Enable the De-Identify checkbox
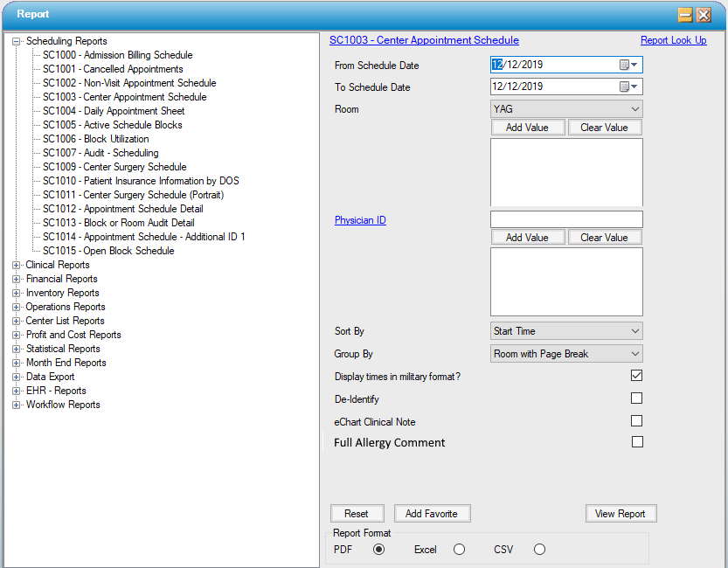Viewport: 728px width, 568px height. [637, 398]
